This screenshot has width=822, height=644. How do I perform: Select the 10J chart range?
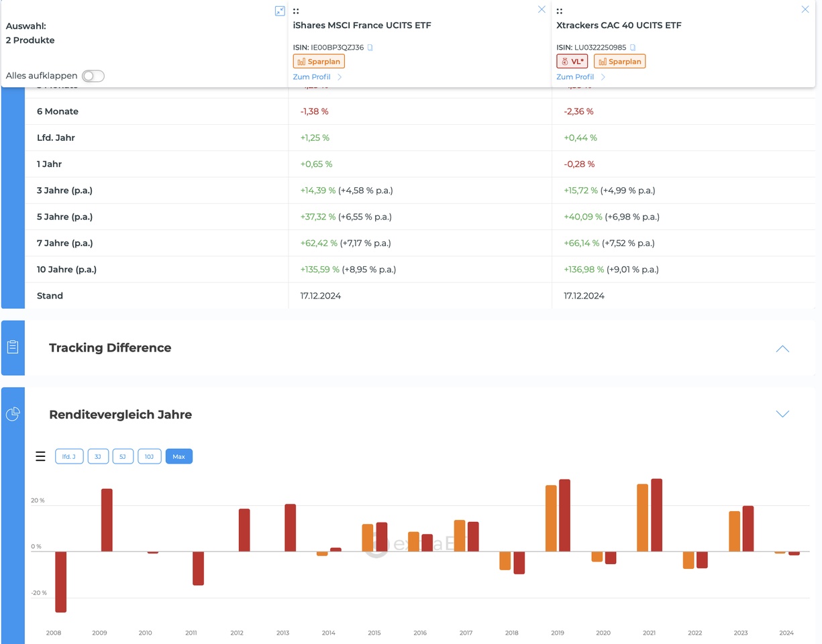[150, 457]
